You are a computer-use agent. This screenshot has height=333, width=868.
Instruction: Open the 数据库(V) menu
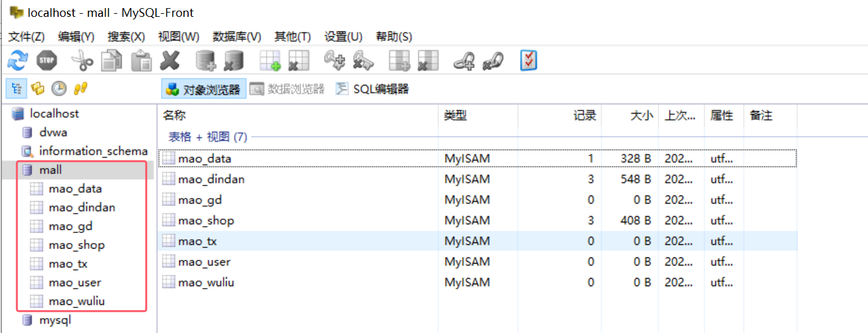[237, 36]
